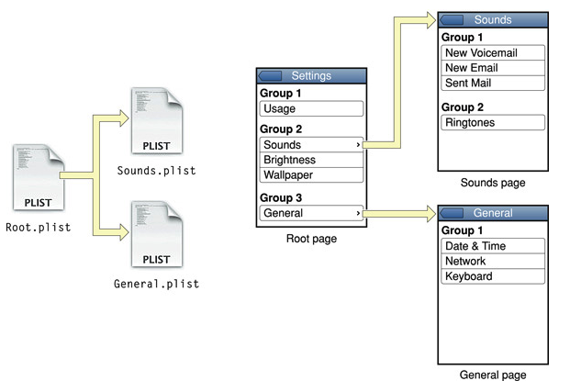Tap the back button in Settings header
570x392 pixels.
click(270, 76)
